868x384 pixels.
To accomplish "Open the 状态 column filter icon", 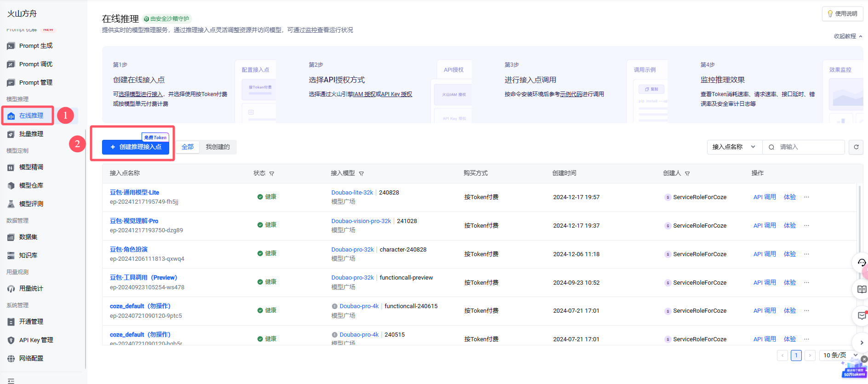I will [272, 174].
